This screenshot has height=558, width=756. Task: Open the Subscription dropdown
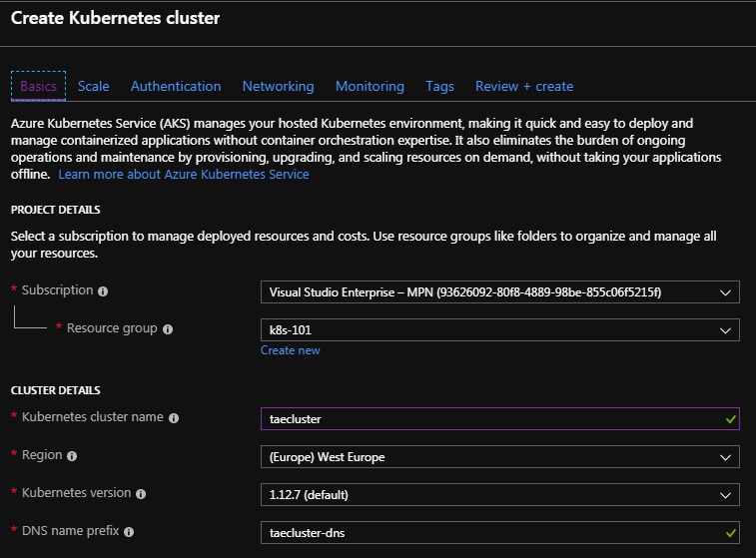click(x=499, y=292)
